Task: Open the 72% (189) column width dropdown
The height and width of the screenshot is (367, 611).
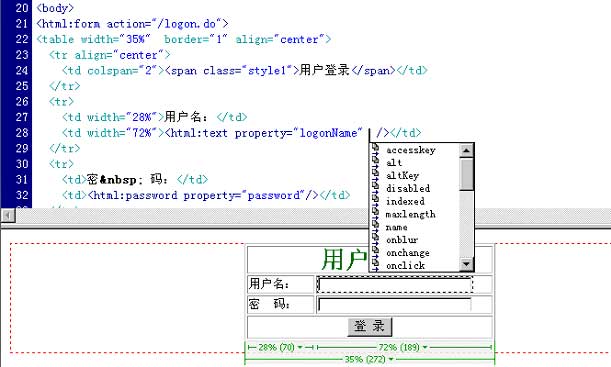Action: click(x=425, y=347)
